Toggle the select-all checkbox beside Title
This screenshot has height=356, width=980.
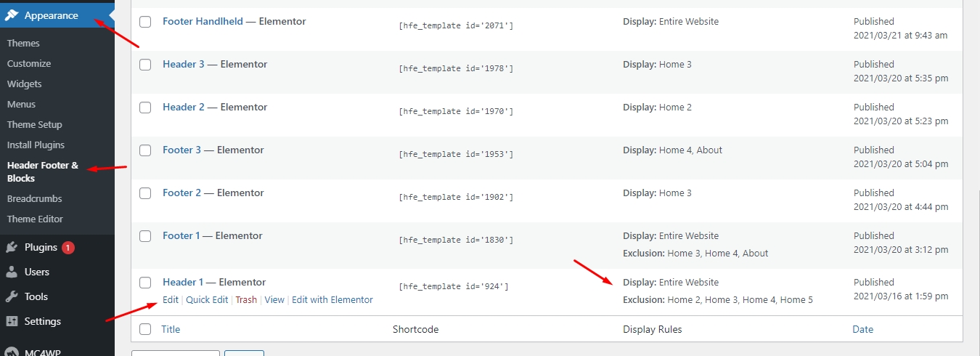point(145,329)
